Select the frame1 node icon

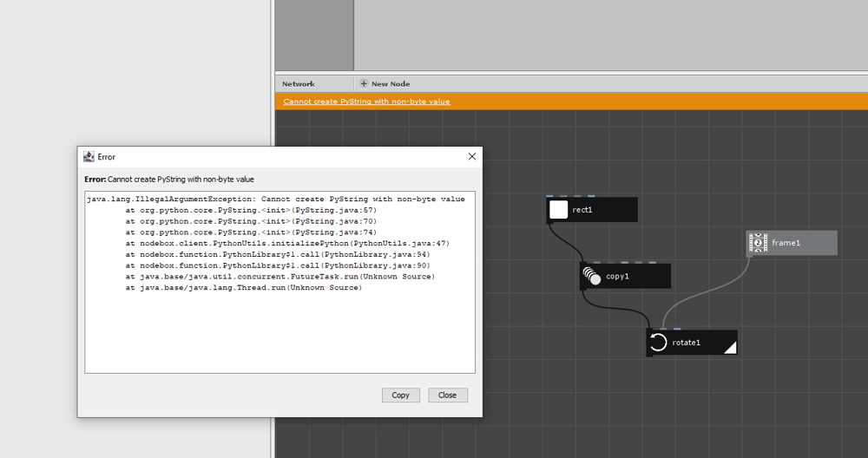758,243
